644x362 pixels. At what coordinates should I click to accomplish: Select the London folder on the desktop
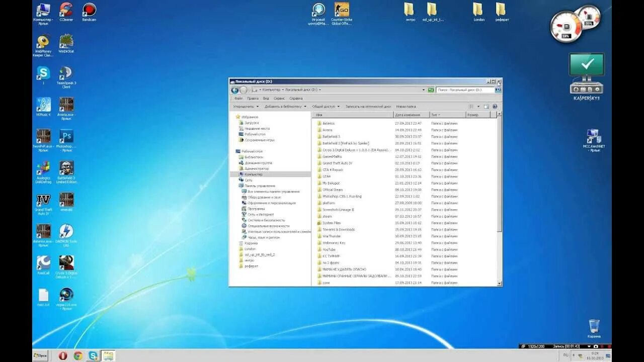[478, 13]
